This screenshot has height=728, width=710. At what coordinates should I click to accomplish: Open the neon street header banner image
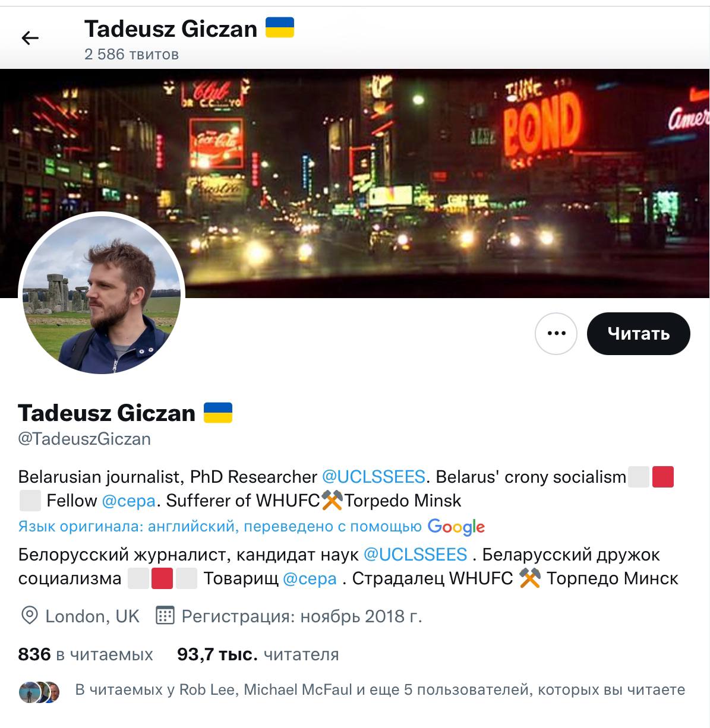coord(355,183)
